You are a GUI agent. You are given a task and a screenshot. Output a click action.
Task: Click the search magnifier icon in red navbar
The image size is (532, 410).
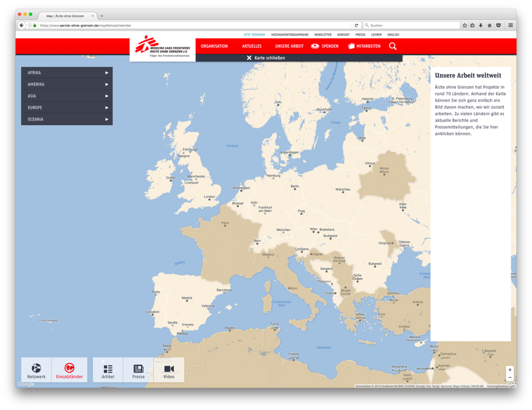click(393, 46)
